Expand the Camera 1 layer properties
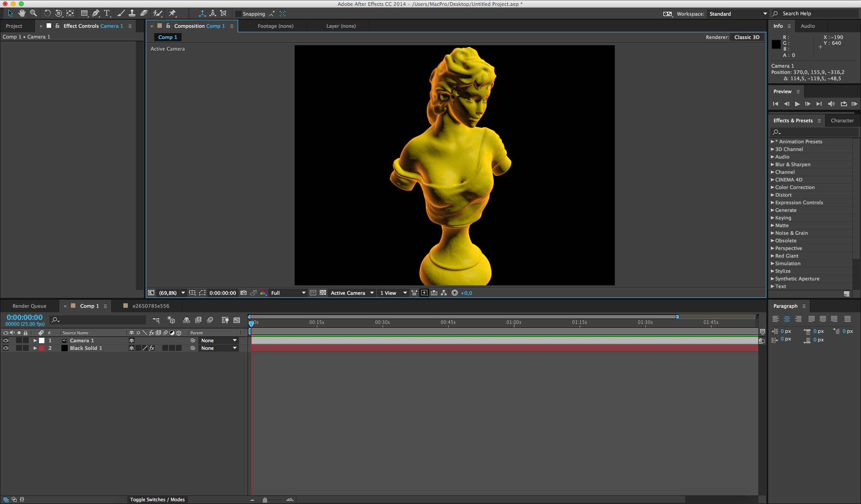The image size is (861, 504). click(x=35, y=340)
